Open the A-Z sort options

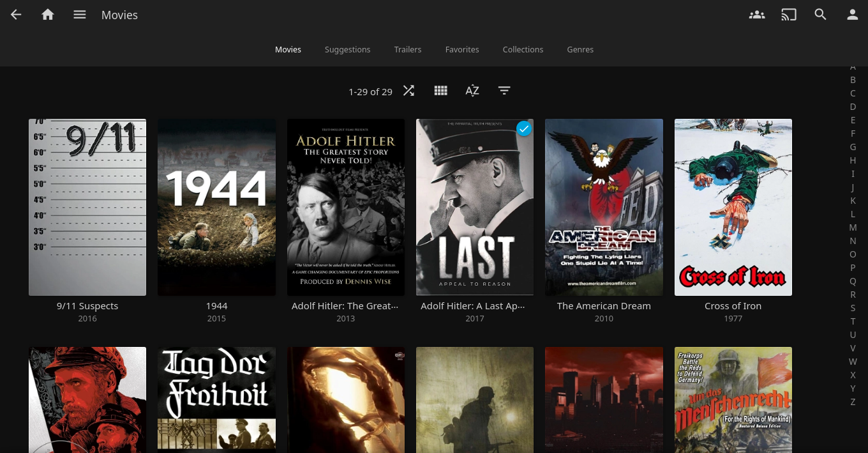point(472,91)
